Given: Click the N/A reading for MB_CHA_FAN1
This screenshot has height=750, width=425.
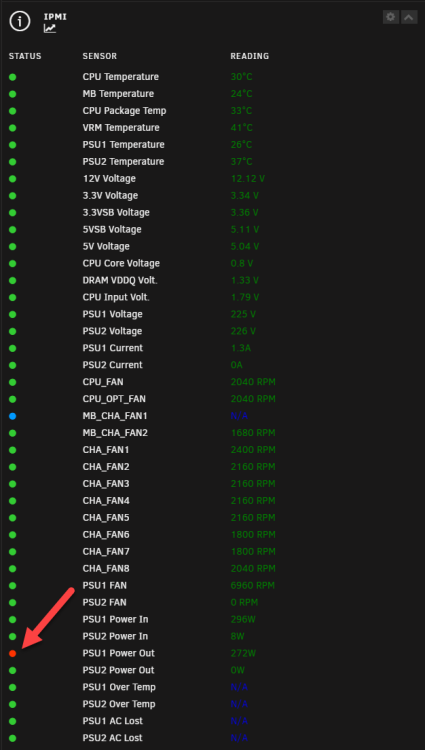Looking at the screenshot, I should (240, 416).
